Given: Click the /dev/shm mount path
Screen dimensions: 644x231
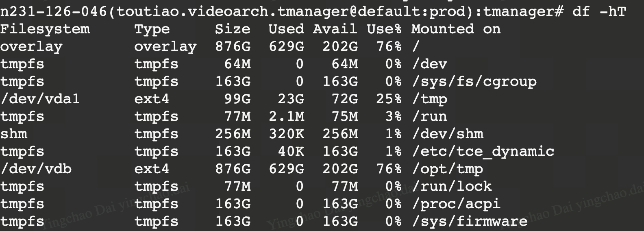Looking at the screenshot, I should point(447,134).
